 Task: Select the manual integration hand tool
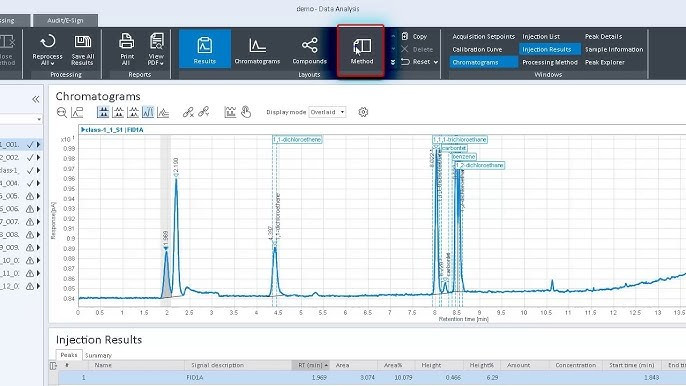click(x=246, y=112)
